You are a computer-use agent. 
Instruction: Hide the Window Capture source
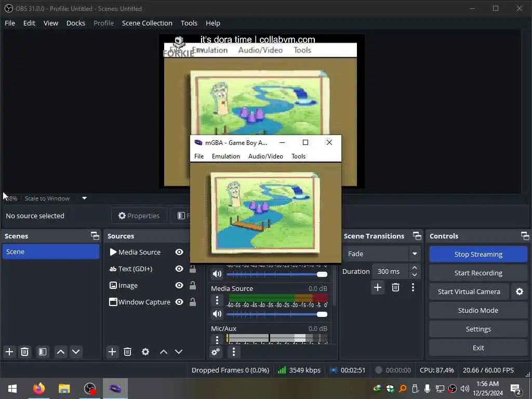(x=179, y=302)
